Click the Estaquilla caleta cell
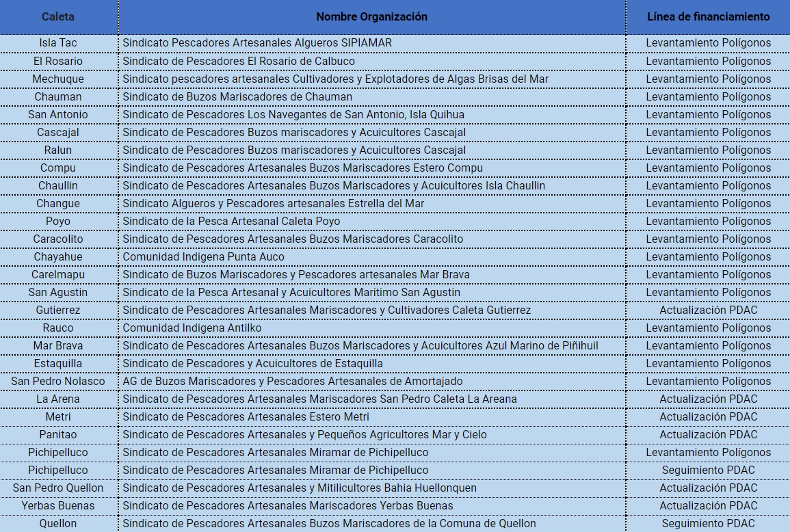 [x=58, y=364]
